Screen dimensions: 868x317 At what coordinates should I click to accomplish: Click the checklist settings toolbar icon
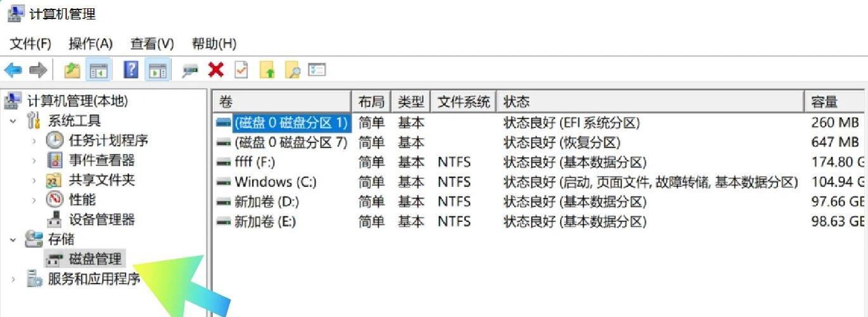coord(317,70)
